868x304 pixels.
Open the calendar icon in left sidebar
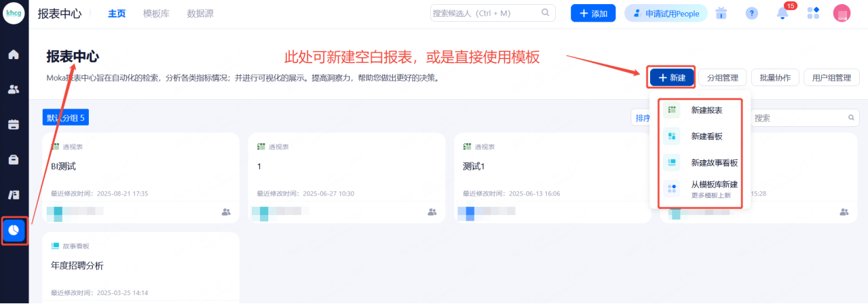pos(14,124)
